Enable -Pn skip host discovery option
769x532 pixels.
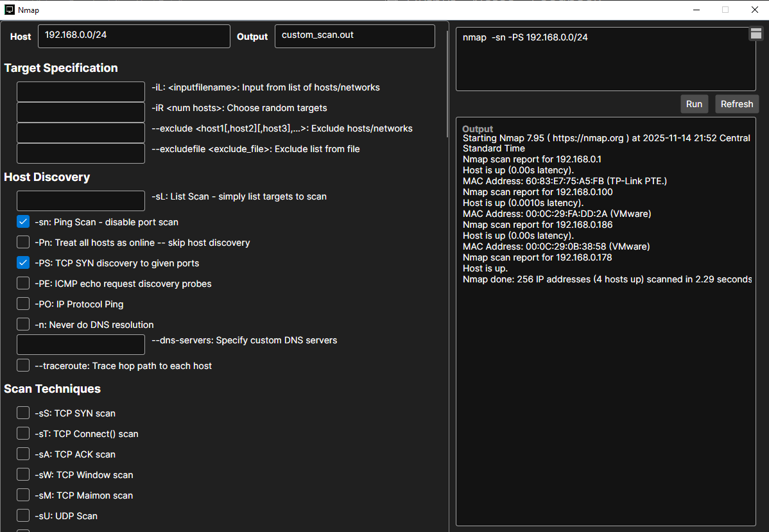click(x=23, y=243)
